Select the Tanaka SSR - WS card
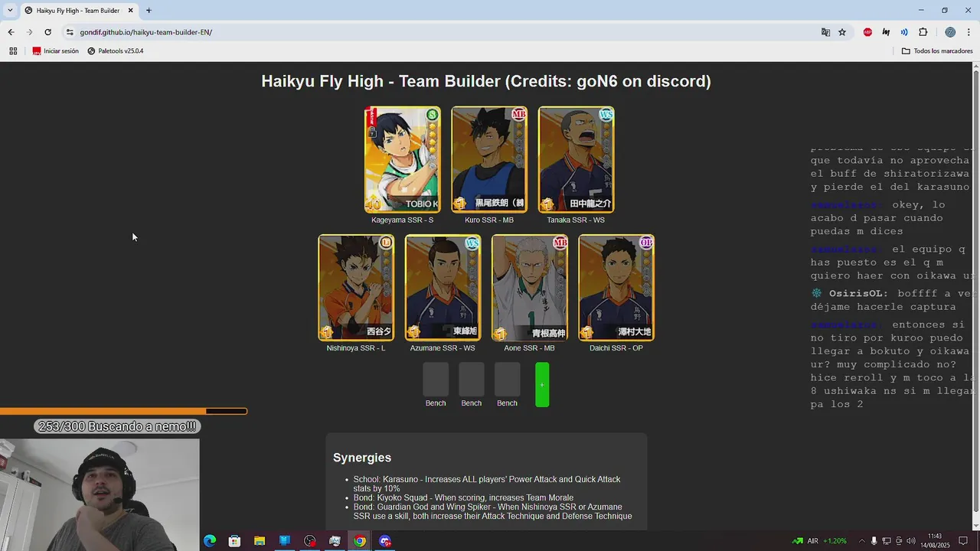The width and height of the screenshot is (980, 551). [x=577, y=159]
